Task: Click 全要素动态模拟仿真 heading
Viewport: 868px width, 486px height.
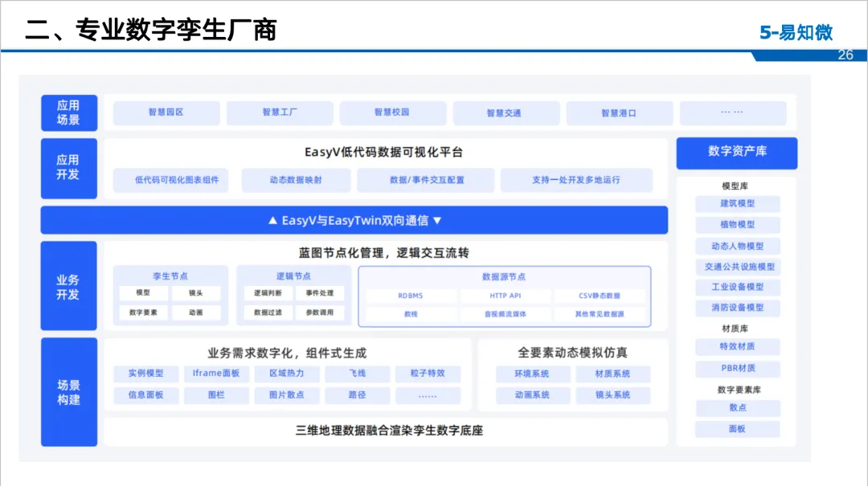Action: pyautogui.click(x=572, y=353)
